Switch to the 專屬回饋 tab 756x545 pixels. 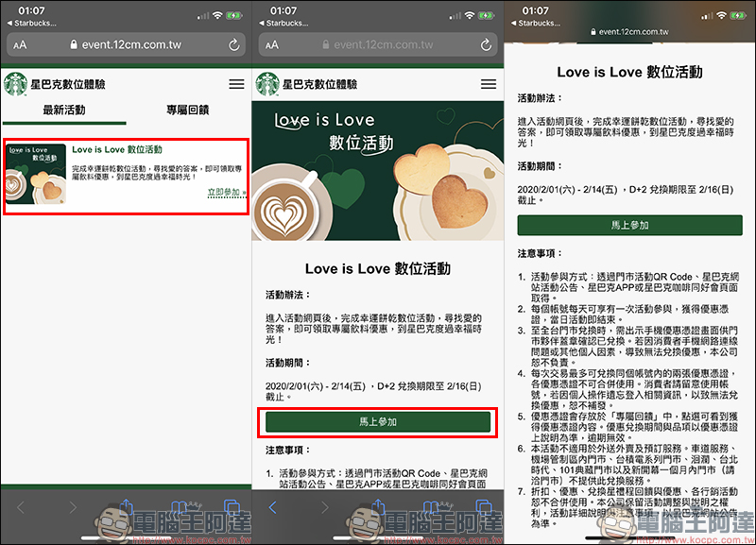[187, 111]
